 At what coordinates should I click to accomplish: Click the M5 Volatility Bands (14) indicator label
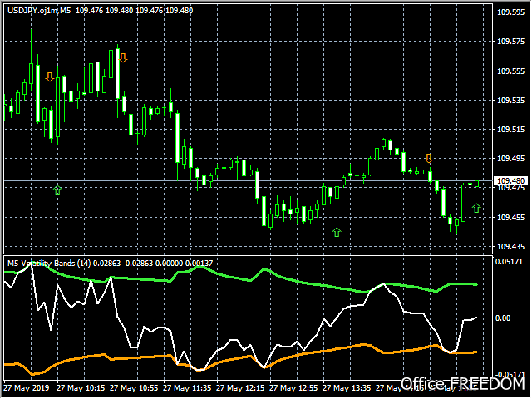pyautogui.click(x=49, y=264)
